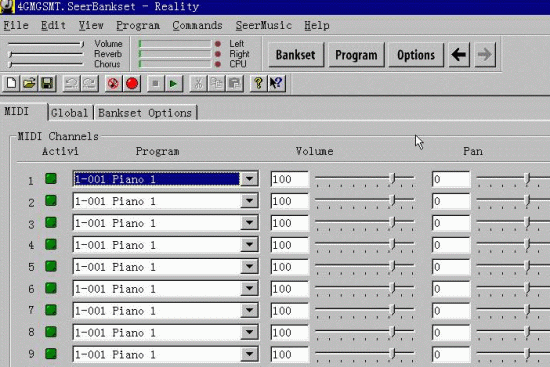
Task: Toggle channel 2 active green indicator
Action: (51, 201)
